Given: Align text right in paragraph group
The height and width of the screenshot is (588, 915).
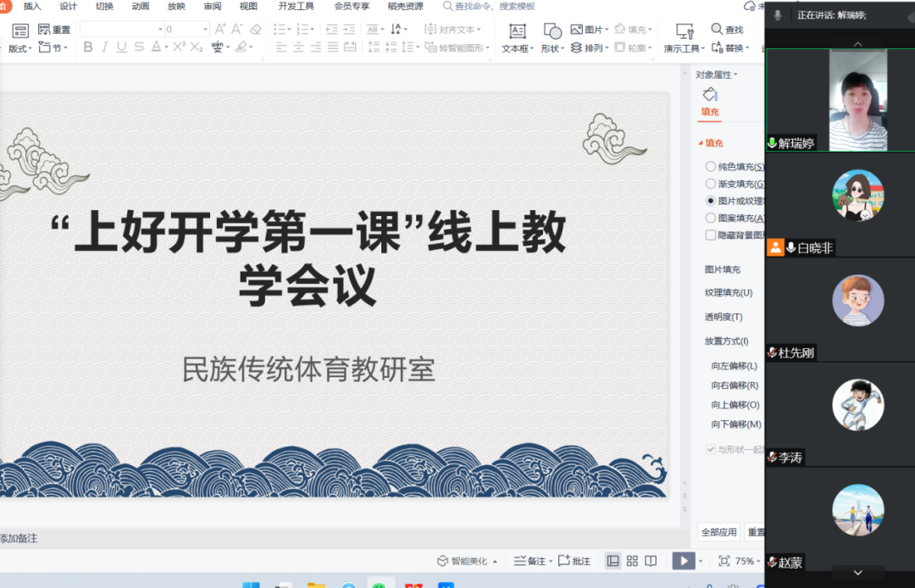Looking at the screenshot, I should coord(316,47).
